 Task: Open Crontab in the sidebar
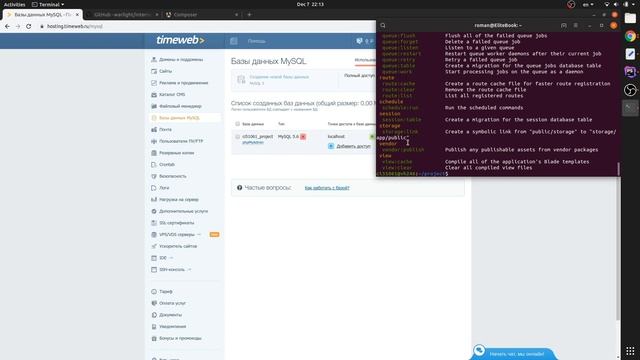coord(167,164)
